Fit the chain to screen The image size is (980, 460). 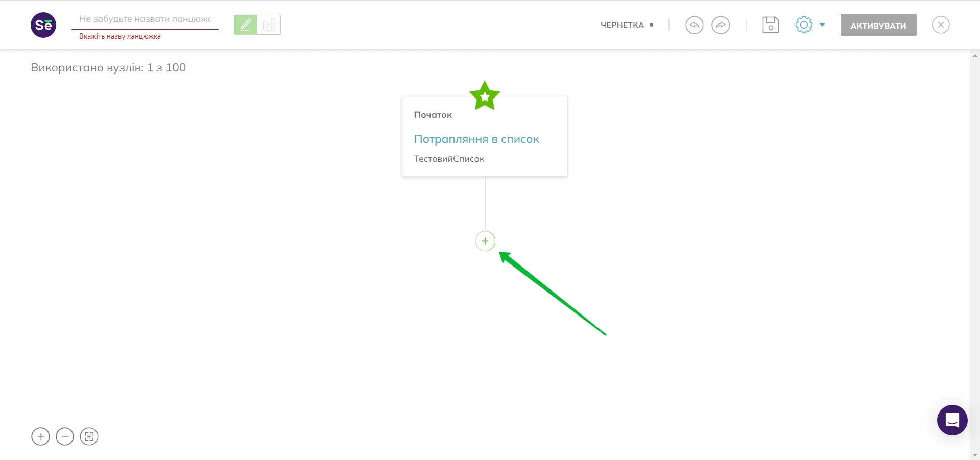89,437
